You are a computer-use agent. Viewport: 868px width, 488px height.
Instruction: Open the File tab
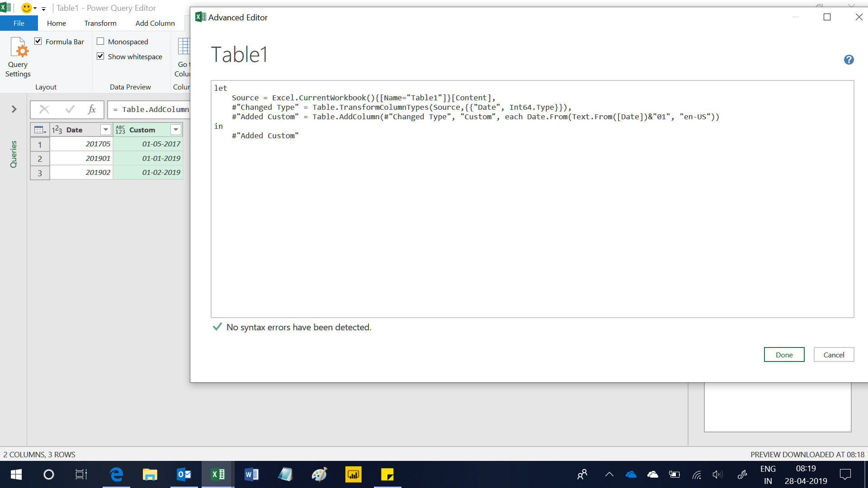19,23
